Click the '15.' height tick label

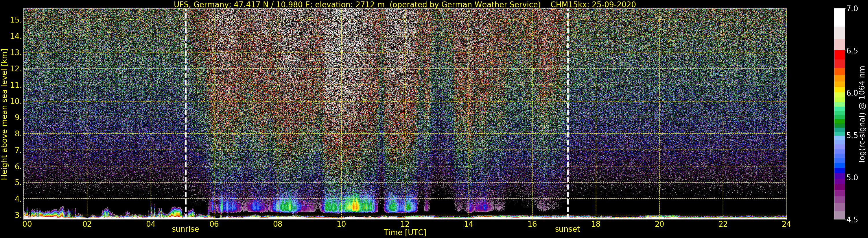click(16, 20)
